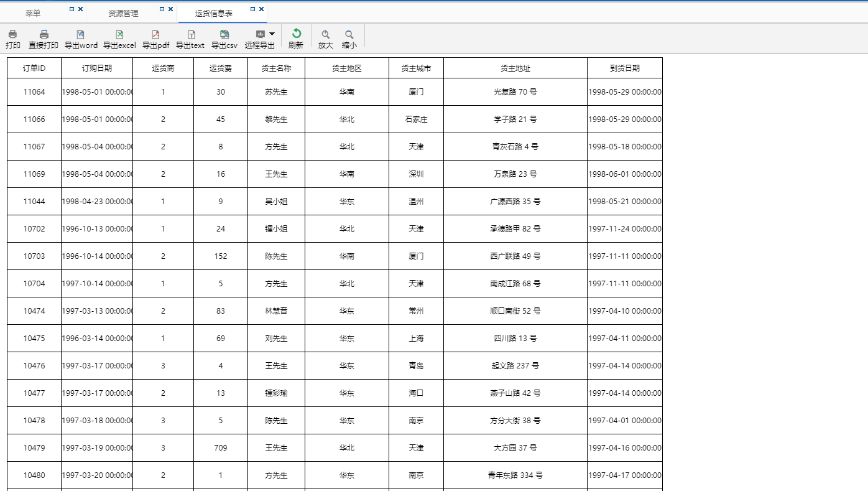Close the 资源管理 tab
The image size is (868, 491).
coord(171,9)
